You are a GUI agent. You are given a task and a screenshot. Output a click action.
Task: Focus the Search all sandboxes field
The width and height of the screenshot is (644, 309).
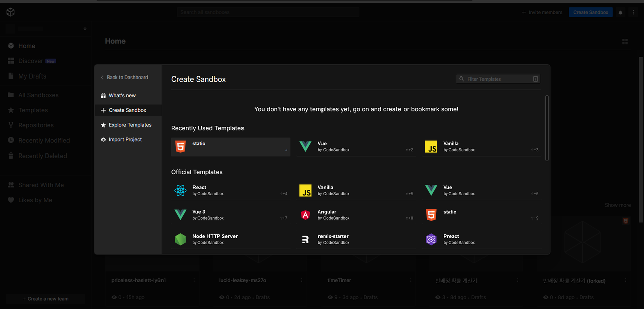coord(268,12)
